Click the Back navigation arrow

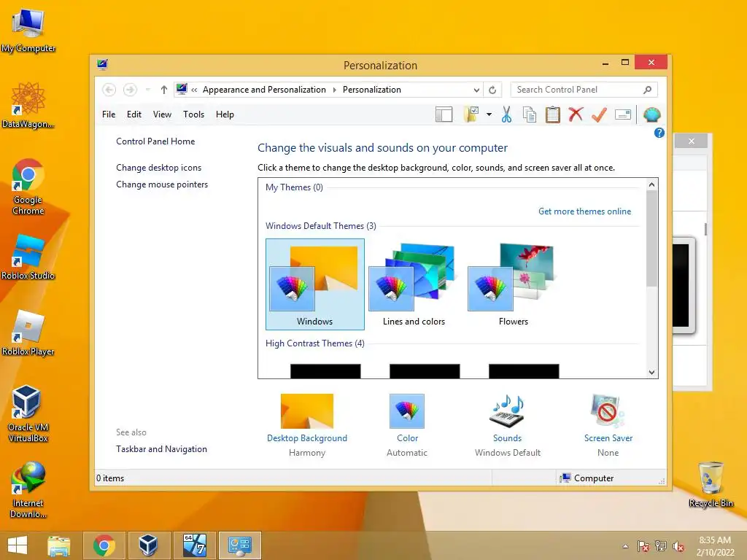pyautogui.click(x=109, y=90)
